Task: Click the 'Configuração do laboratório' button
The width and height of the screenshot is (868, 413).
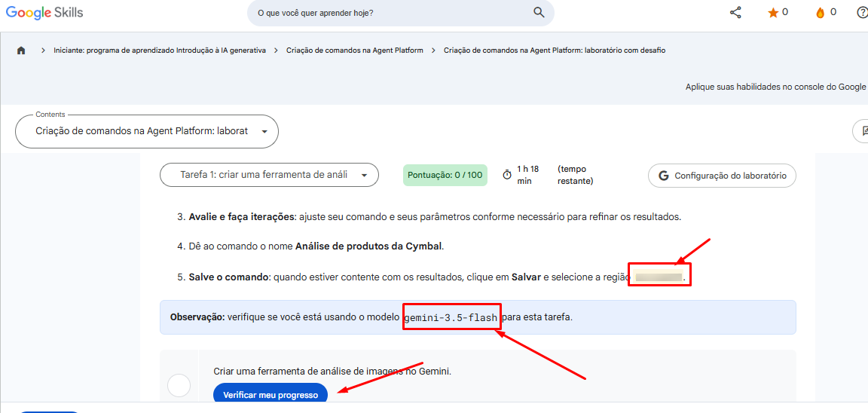Action: tap(723, 176)
